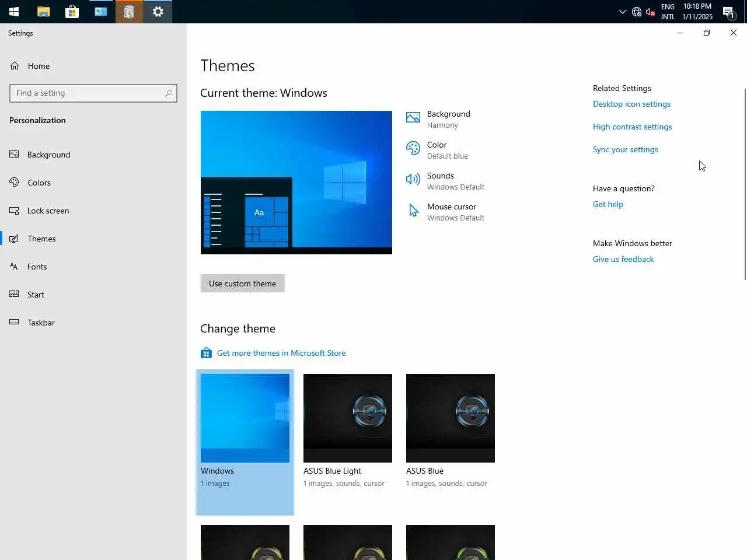This screenshot has height=560, width=747.
Task: Open Get more themes in Microsoft Store
Action: click(281, 353)
